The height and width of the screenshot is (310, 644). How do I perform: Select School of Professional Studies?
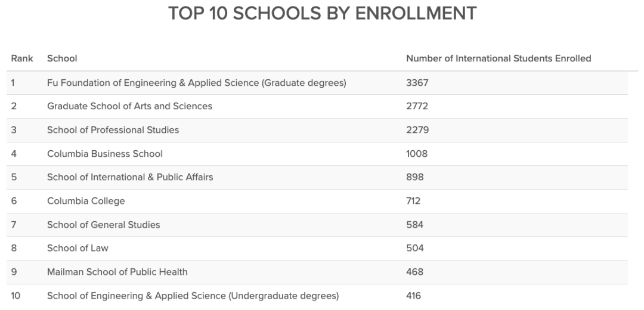113,130
